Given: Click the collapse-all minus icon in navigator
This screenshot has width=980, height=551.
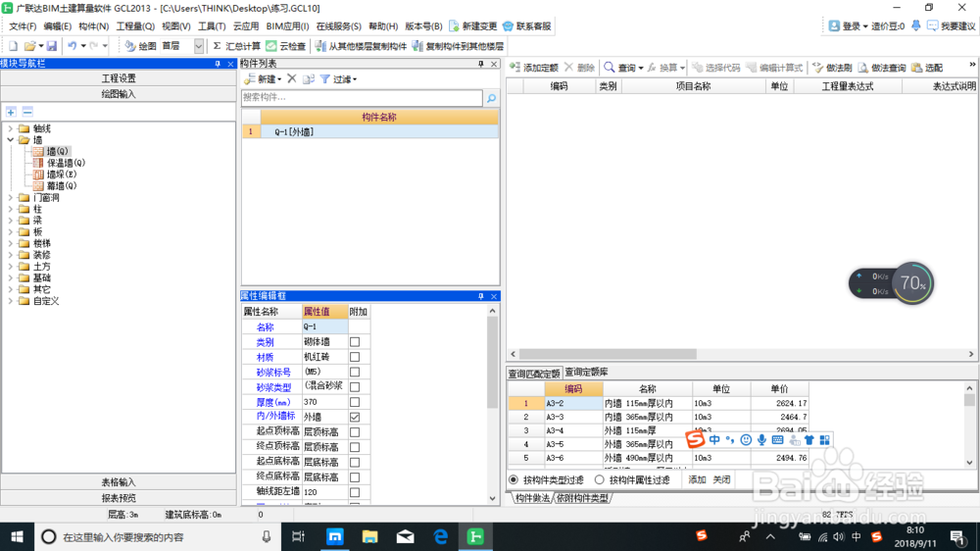Looking at the screenshot, I should tap(27, 112).
